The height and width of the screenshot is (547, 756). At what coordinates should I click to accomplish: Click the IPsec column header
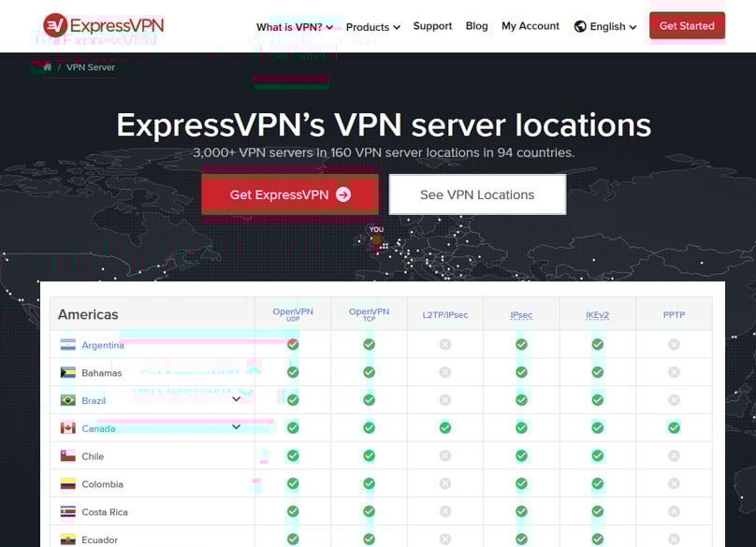[x=521, y=315]
